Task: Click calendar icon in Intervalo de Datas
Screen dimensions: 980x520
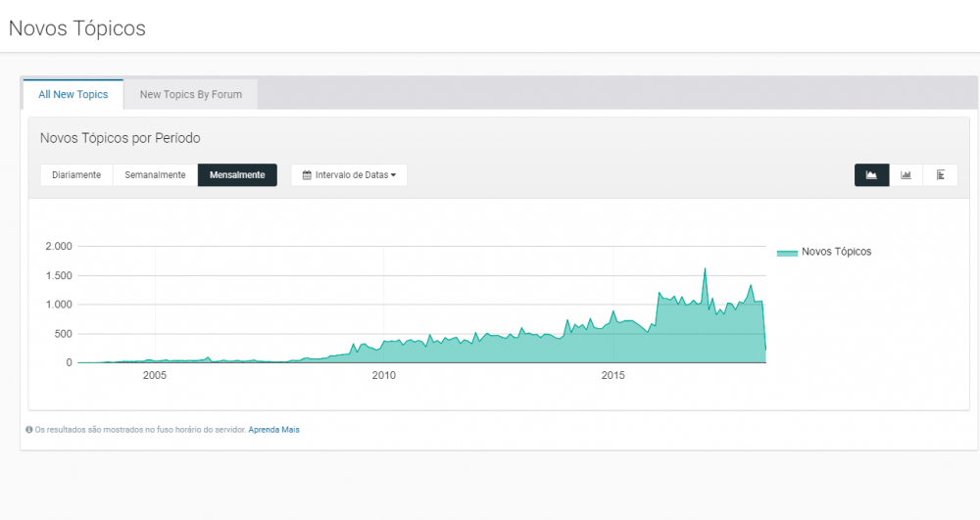Action: pos(307,175)
